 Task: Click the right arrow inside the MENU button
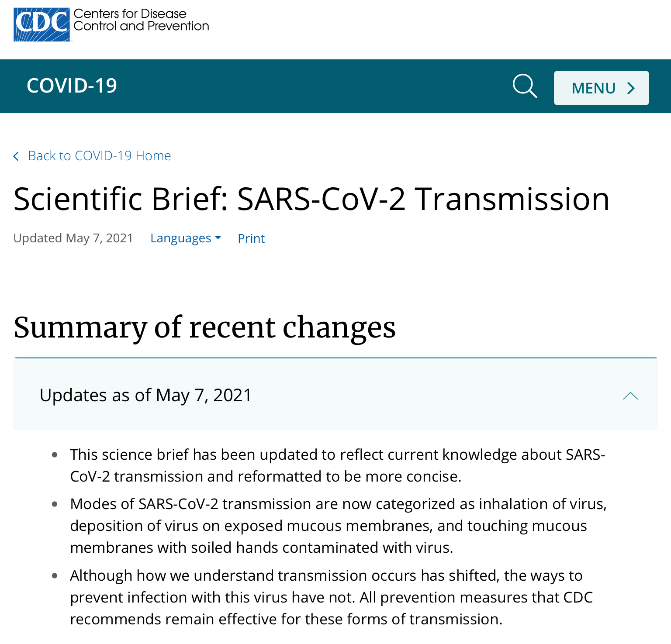point(631,88)
